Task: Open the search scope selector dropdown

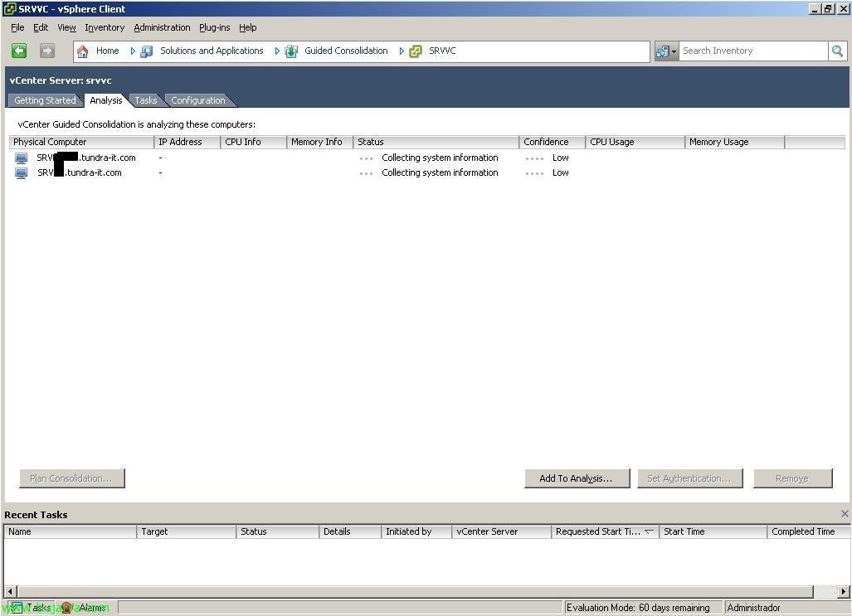Action: point(666,51)
